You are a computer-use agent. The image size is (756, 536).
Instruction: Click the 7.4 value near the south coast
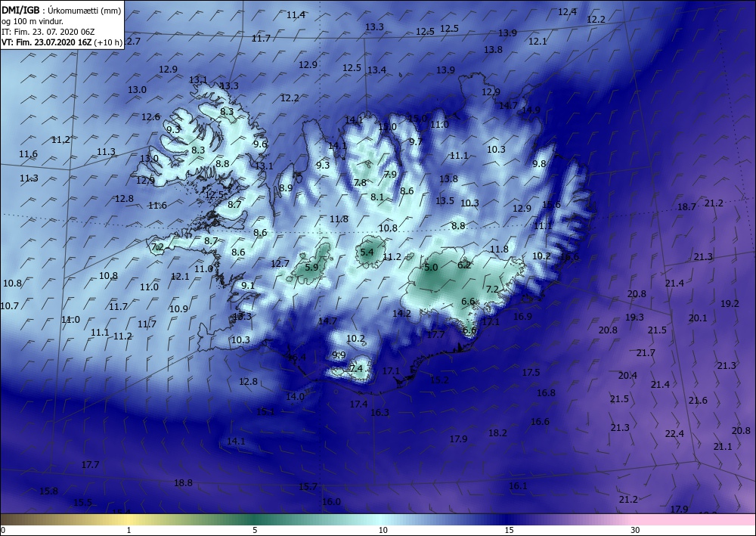tap(356, 368)
